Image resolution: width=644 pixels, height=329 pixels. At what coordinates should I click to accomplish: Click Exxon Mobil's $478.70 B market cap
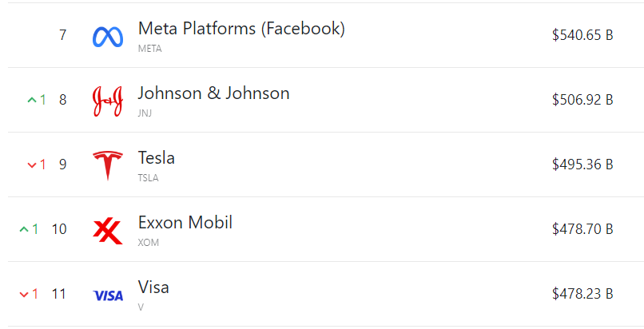(582, 229)
